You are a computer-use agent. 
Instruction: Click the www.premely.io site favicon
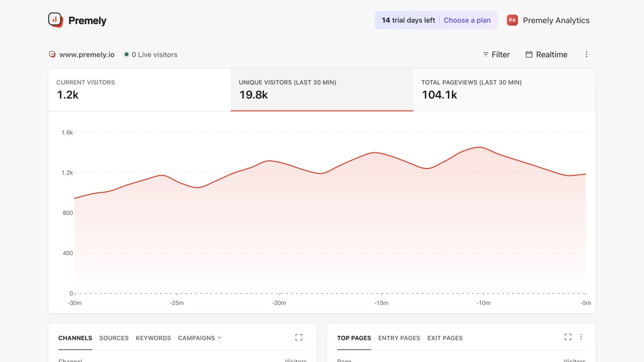52,54
